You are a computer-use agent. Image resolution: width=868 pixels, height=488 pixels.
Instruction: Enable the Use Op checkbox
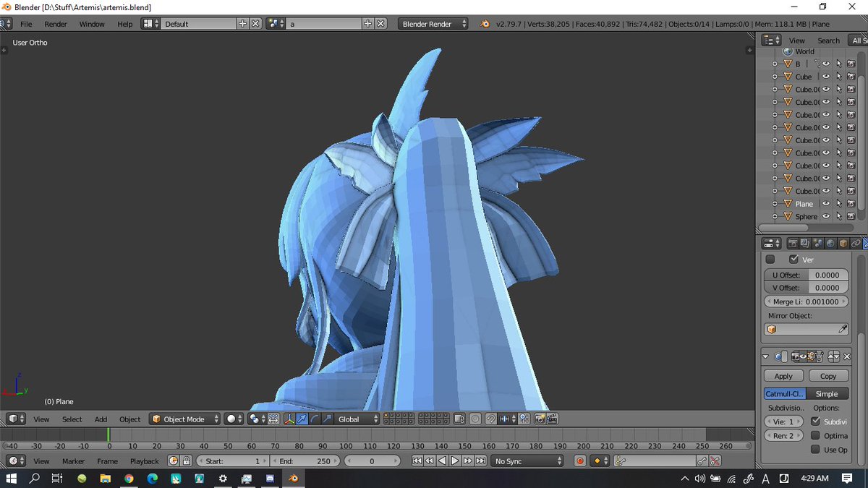tap(816, 450)
